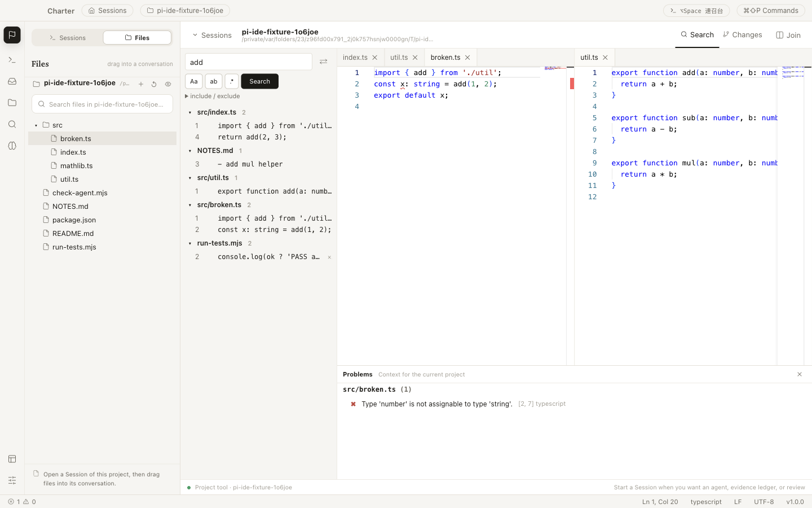Viewport: 812px width, 508px height.
Task: Click the UTF-8 encoding indicator
Action: coord(764,502)
